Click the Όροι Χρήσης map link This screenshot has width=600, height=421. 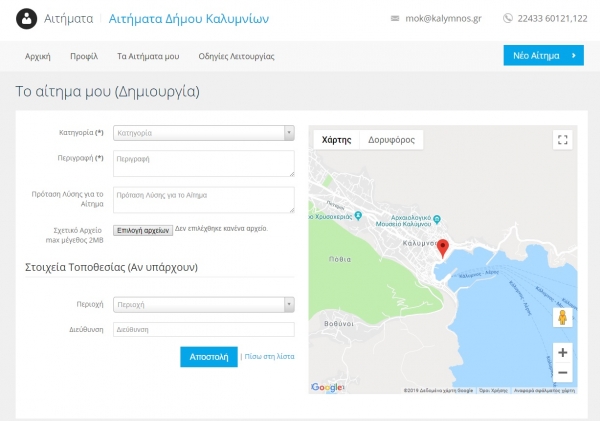(x=493, y=390)
